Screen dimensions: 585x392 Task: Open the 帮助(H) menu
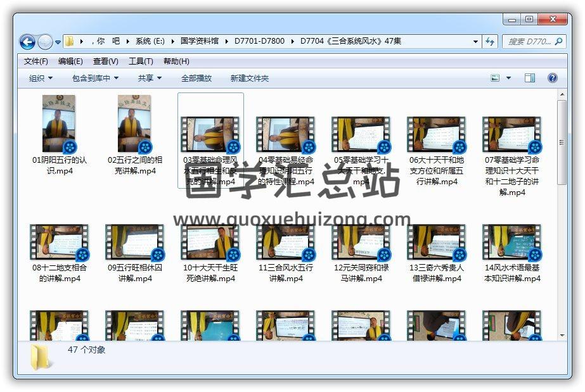click(x=176, y=61)
